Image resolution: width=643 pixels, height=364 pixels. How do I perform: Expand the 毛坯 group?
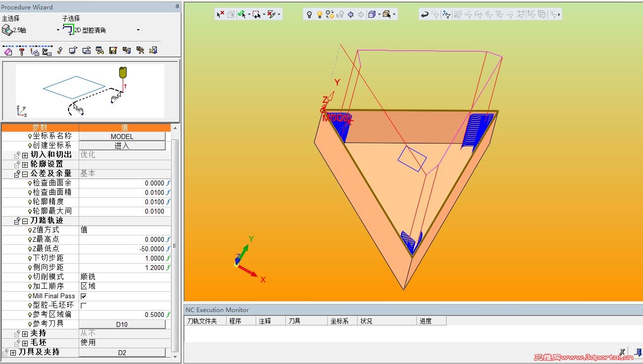point(25,343)
